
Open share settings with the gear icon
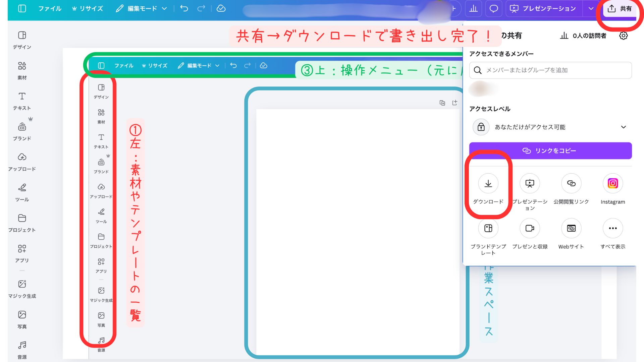tap(623, 36)
